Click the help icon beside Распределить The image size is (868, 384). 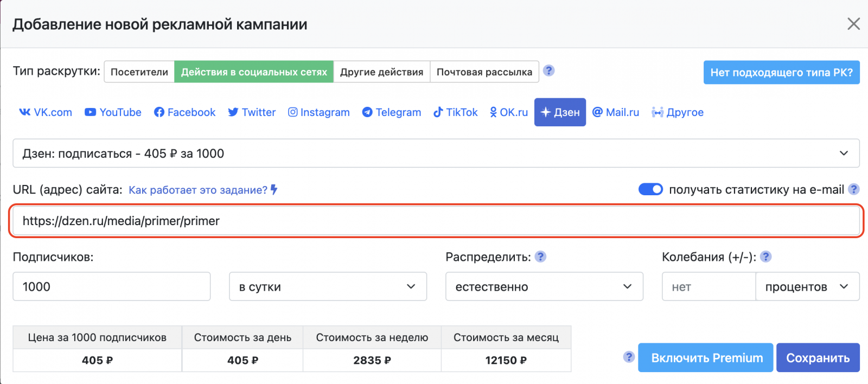540,257
